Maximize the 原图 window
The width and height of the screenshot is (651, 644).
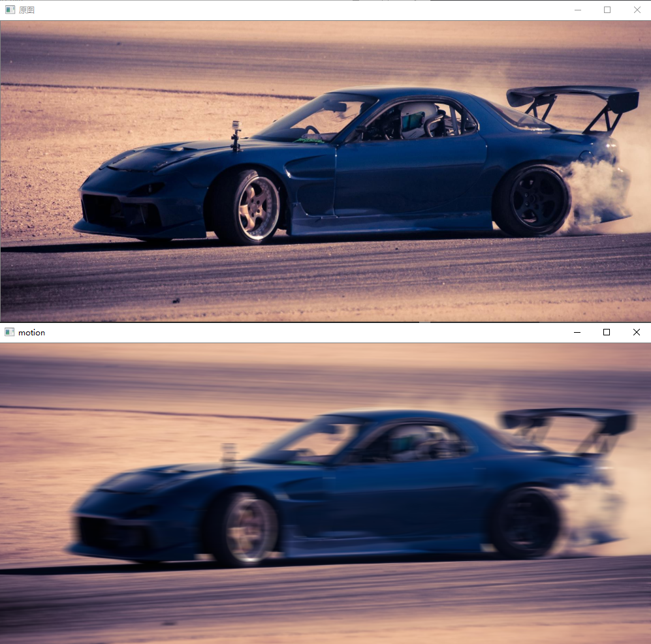click(x=607, y=10)
